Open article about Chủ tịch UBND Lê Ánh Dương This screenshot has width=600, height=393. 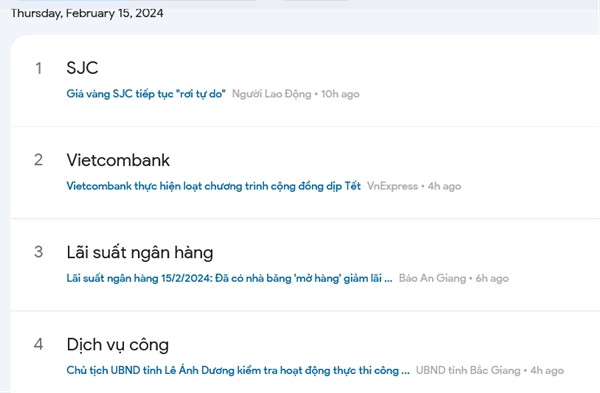point(238,370)
